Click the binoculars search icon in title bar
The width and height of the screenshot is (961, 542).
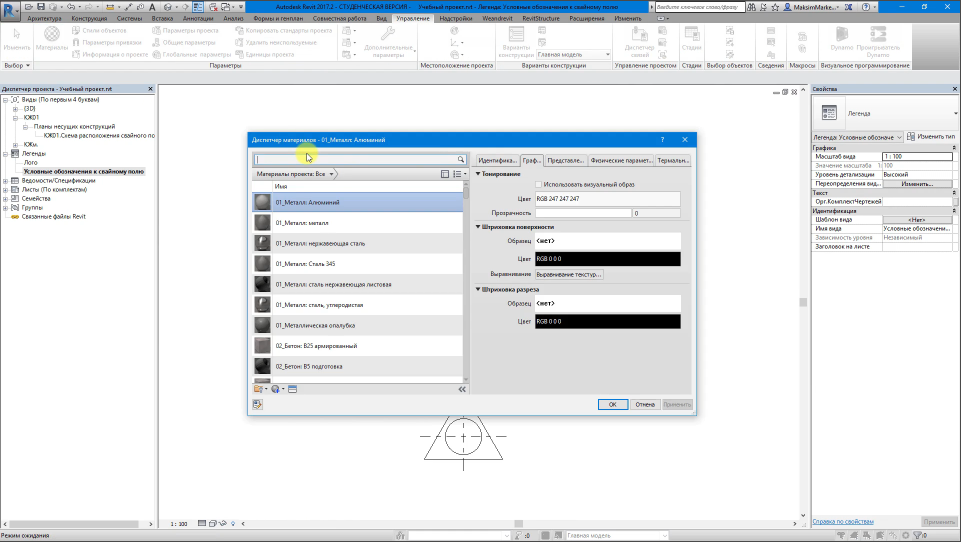point(751,7)
